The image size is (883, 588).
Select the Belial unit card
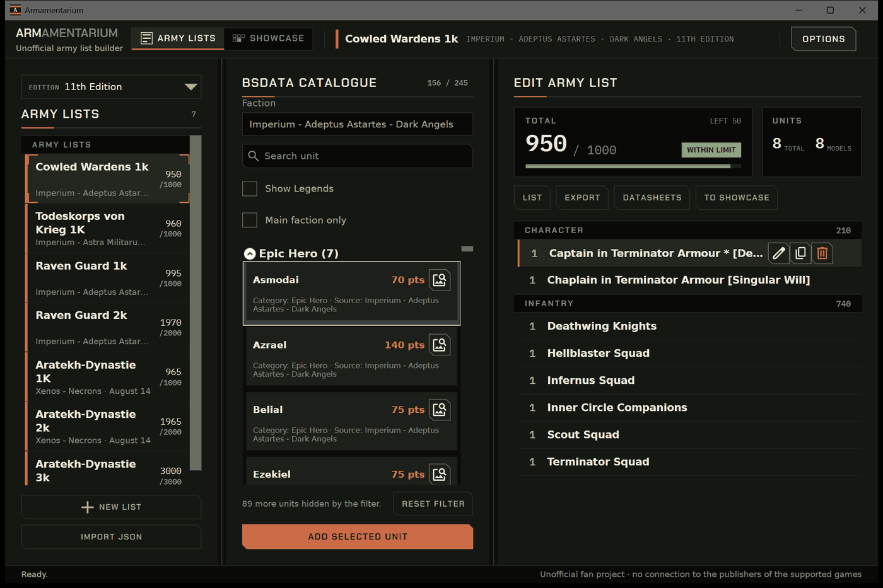point(351,420)
